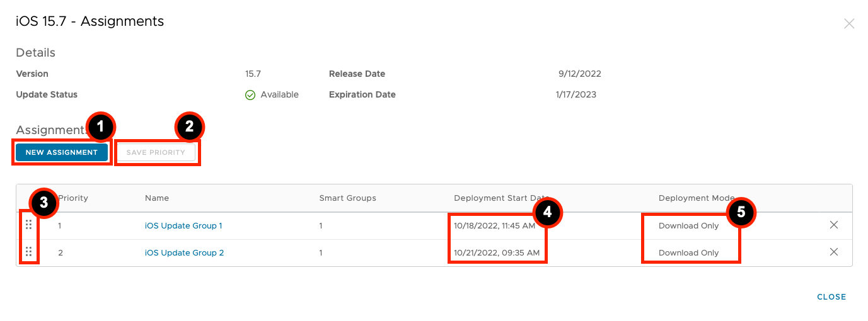This screenshot has width=868, height=321.
Task: Click the Smart Groups column header
Action: 347,198
